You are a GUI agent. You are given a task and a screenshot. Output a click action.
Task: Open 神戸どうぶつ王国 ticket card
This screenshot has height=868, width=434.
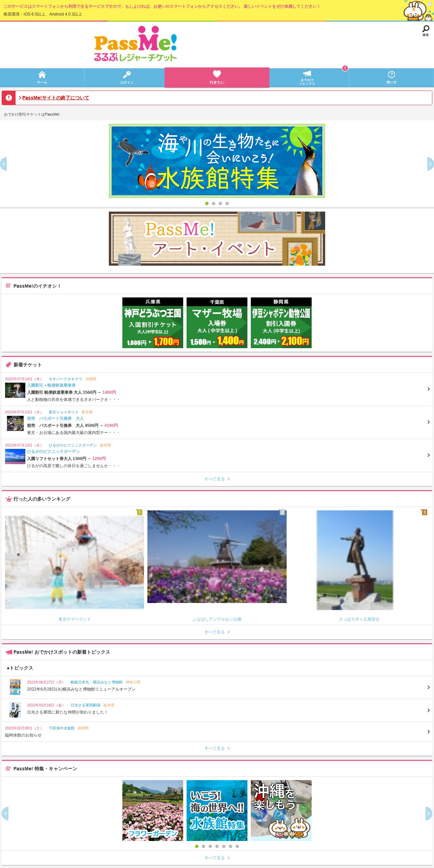[153, 323]
